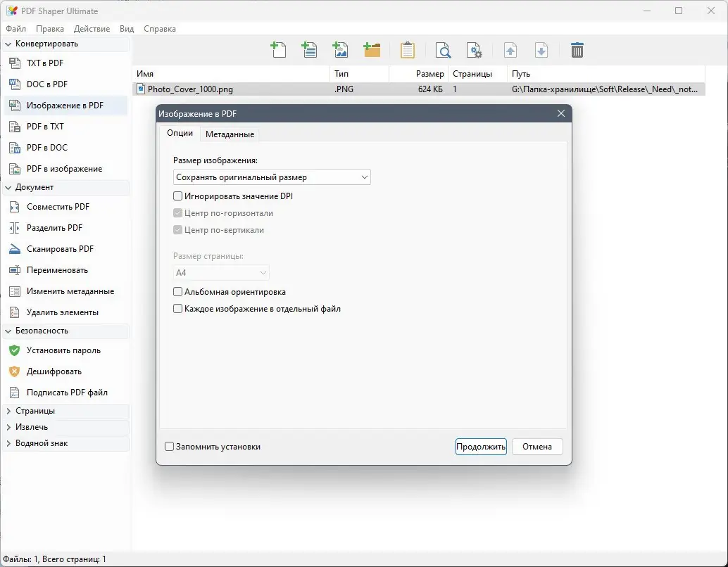Click the .PNG type cell
728x567 pixels.
click(x=344, y=89)
